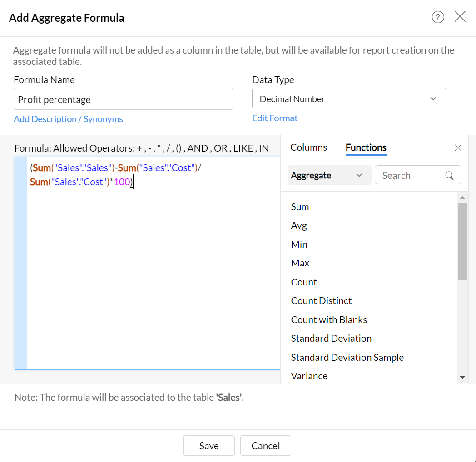Expand the Aggregate category dropdown

pyautogui.click(x=329, y=175)
